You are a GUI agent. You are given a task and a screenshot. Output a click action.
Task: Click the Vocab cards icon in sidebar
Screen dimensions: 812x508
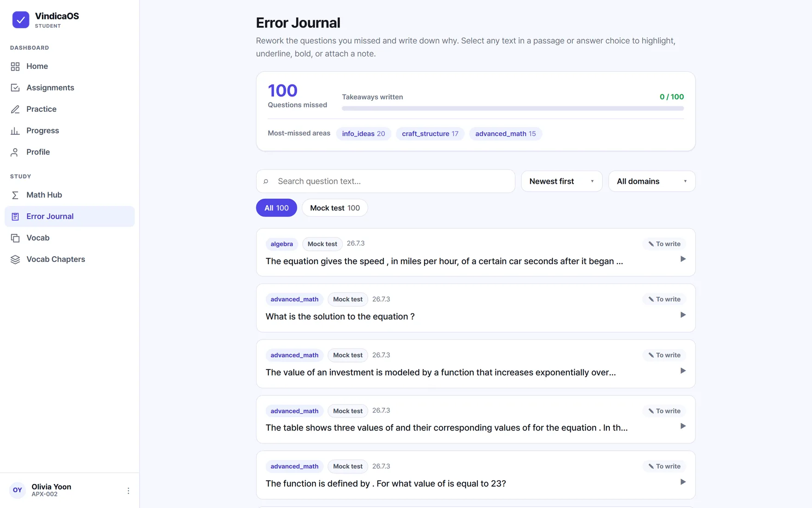pyautogui.click(x=15, y=238)
